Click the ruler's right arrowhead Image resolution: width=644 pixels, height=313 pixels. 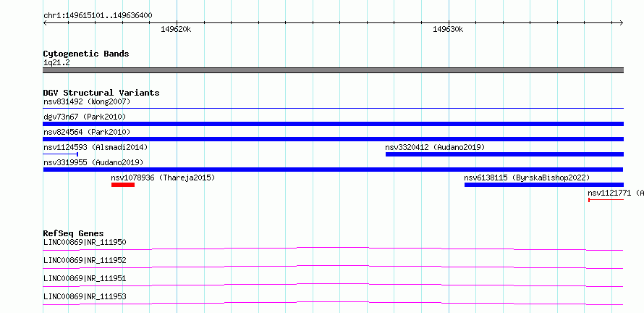(622, 23)
